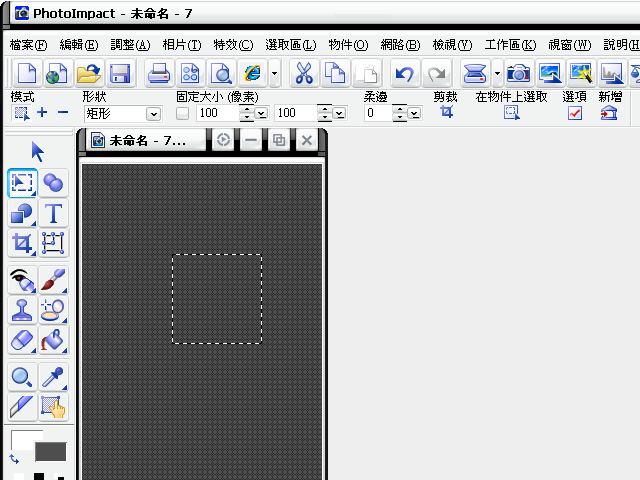Cut the selection with the scissors icon

click(x=304, y=74)
